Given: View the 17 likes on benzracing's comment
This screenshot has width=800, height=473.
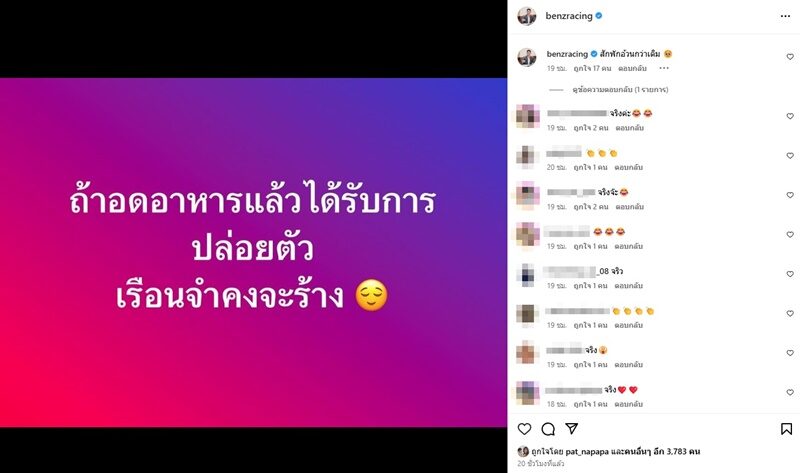Looking at the screenshot, I should (x=592, y=68).
